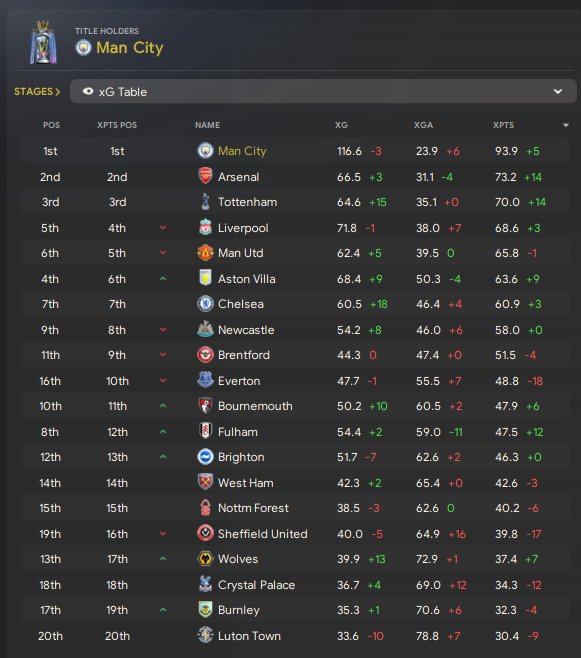581x658 pixels.
Task: Sort table by XG column header
Action: coord(341,125)
